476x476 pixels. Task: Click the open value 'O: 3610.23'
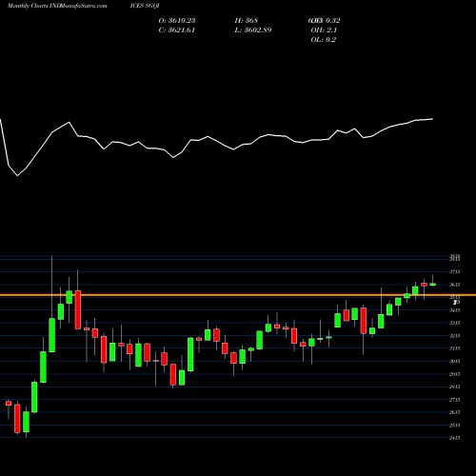[177, 21]
